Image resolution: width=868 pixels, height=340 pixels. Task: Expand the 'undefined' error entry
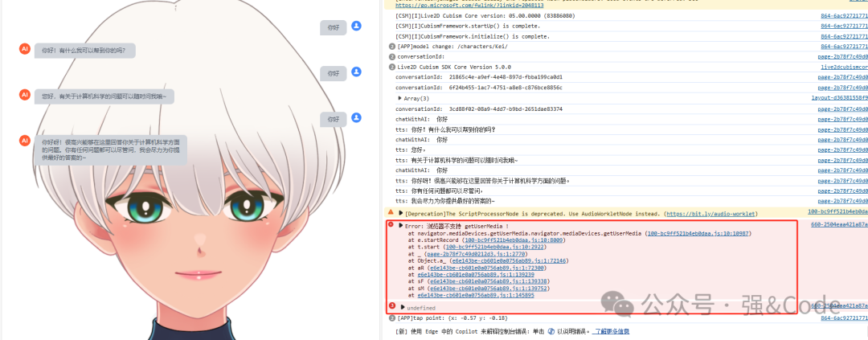pos(403,306)
